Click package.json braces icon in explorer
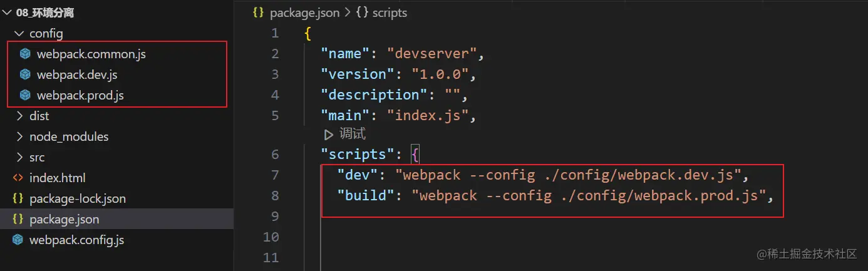The width and height of the screenshot is (868, 271). point(18,219)
